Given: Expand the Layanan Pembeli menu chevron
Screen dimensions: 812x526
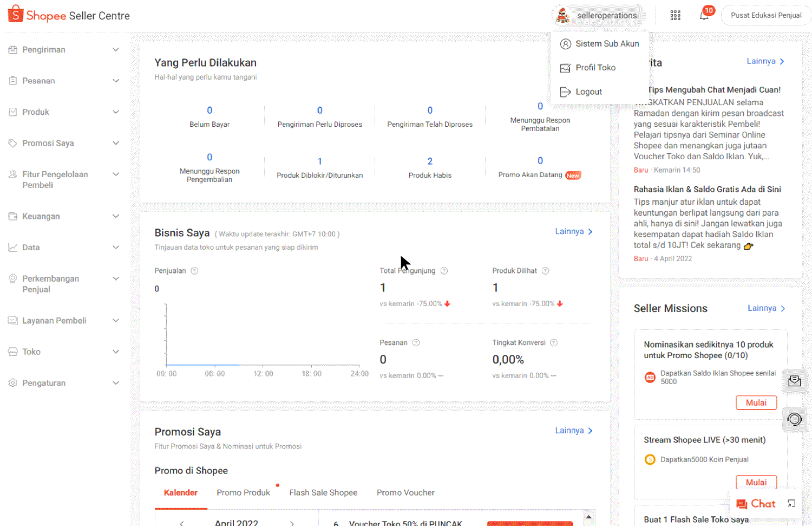Looking at the screenshot, I should (x=116, y=321).
